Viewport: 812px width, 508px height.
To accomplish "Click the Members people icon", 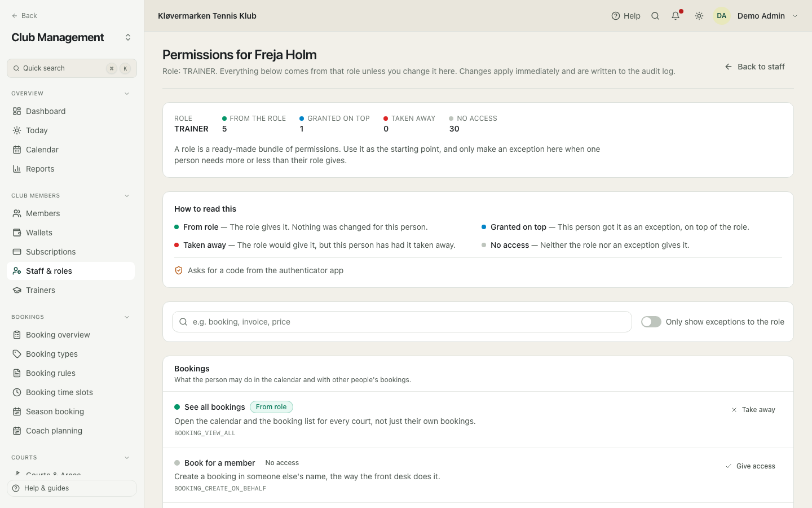I will coord(17,213).
